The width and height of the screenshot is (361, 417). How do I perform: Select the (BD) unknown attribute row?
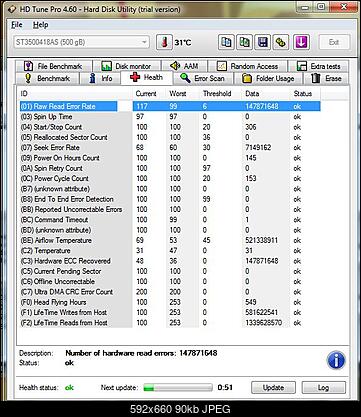170,230
